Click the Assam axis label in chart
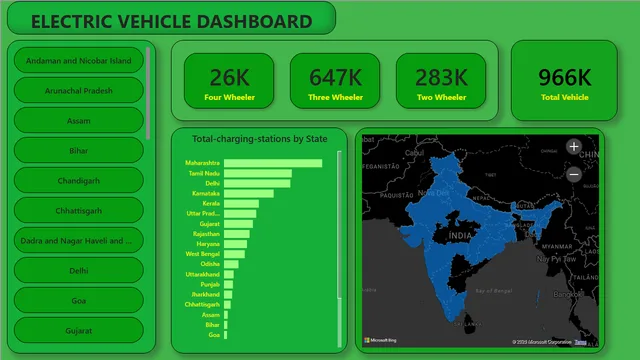 211,315
